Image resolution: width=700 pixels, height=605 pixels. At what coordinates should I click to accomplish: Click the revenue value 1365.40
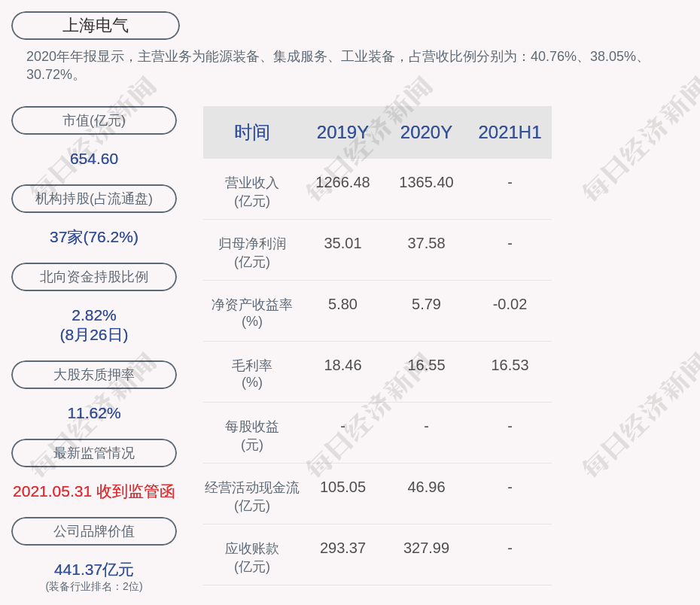(426, 183)
